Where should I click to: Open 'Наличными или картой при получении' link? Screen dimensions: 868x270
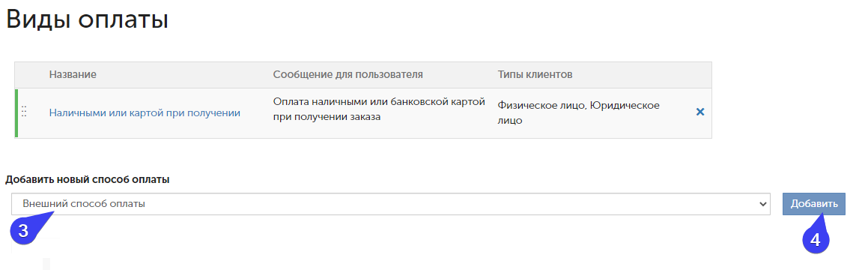(145, 112)
